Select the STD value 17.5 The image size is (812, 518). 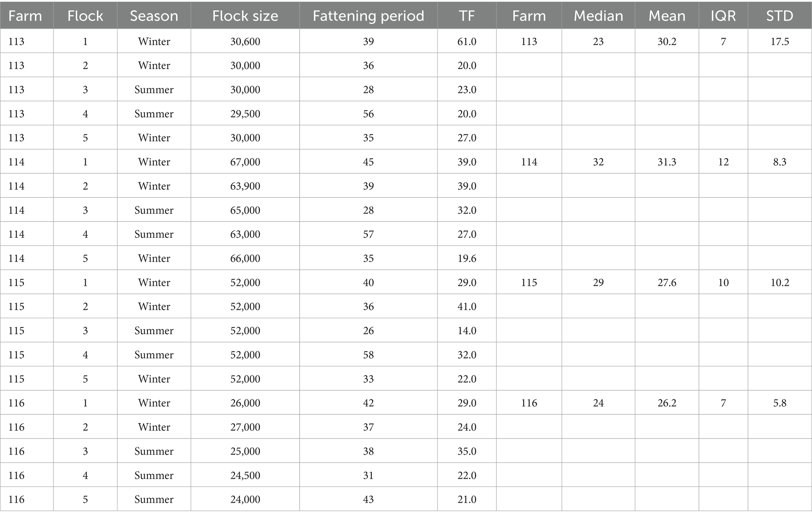coord(779,41)
